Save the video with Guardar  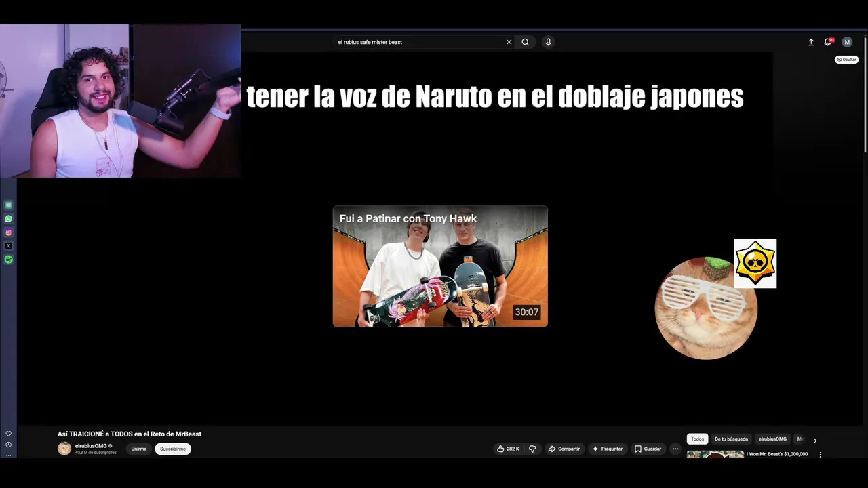[x=648, y=449]
